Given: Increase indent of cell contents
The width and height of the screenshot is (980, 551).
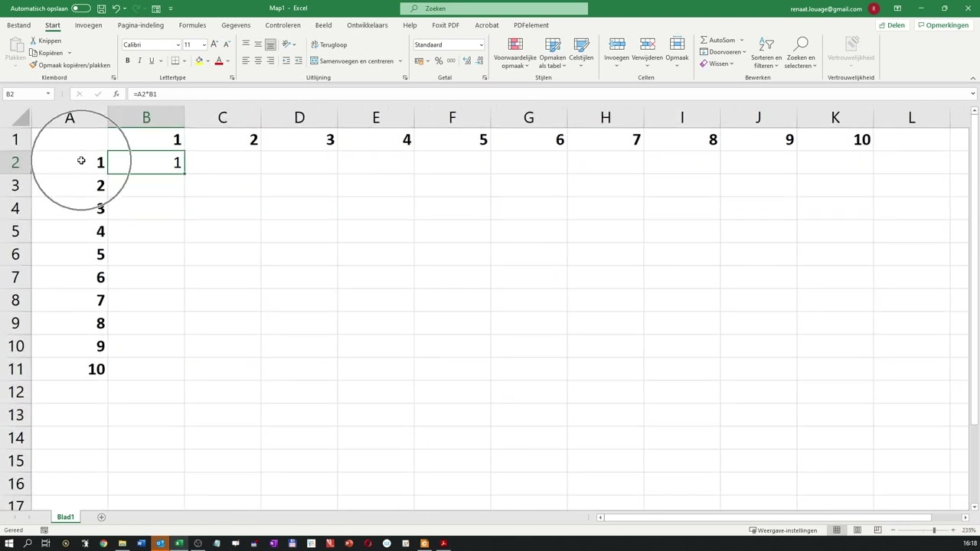Looking at the screenshot, I should (x=299, y=60).
